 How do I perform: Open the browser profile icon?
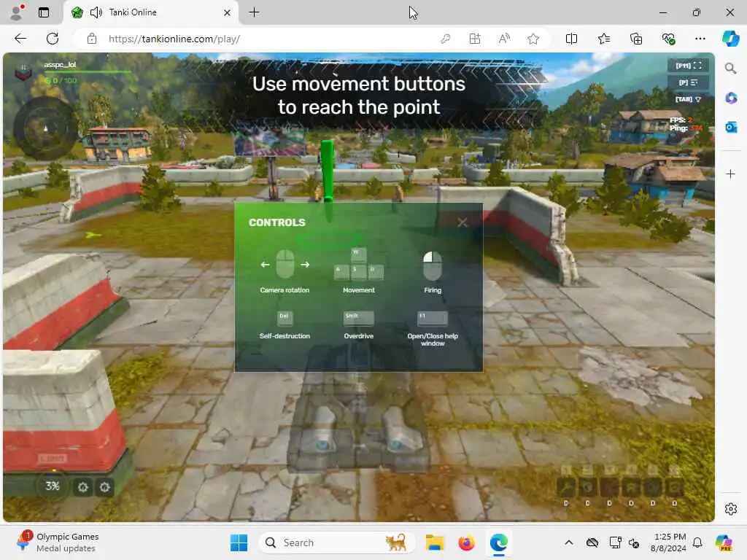pos(16,12)
